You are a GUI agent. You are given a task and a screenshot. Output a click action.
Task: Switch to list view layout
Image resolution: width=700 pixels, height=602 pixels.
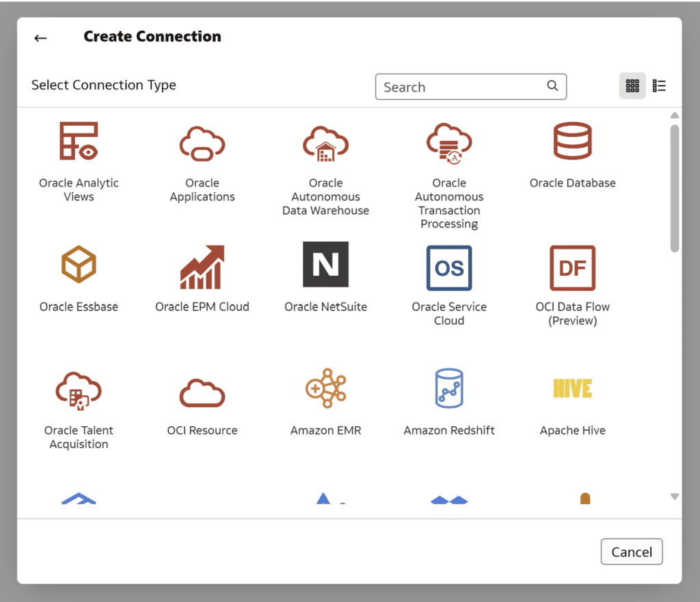point(659,86)
